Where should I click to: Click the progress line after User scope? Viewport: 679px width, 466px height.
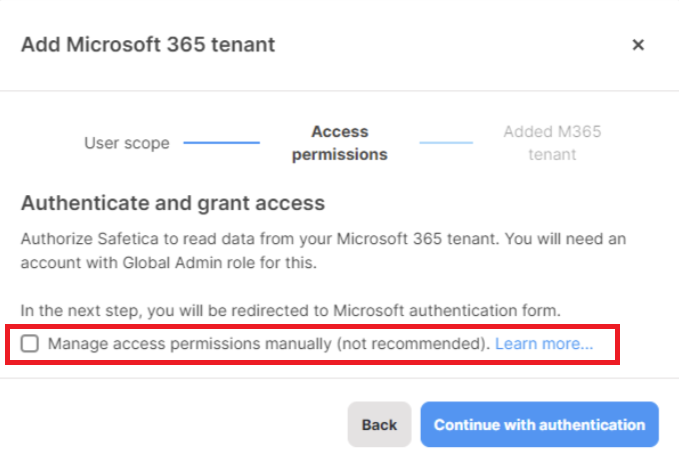[222, 142]
